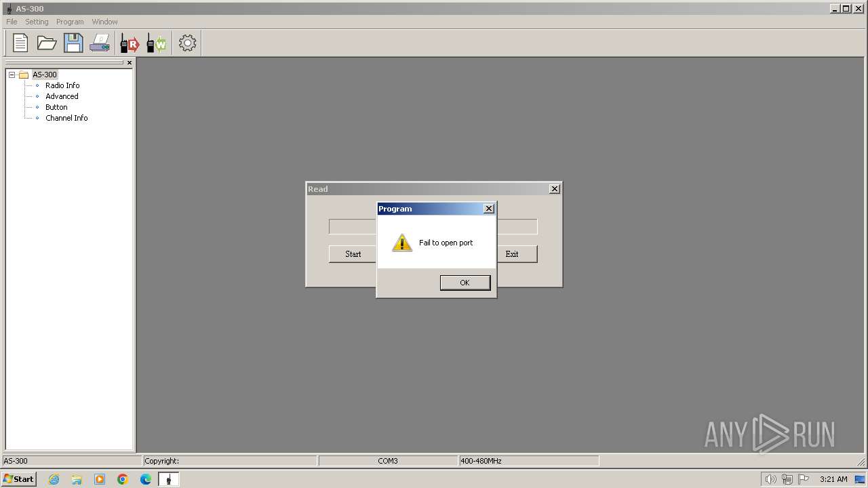Viewport: 868px width, 488px height.
Task: Open the File menu
Action: tap(12, 22)
